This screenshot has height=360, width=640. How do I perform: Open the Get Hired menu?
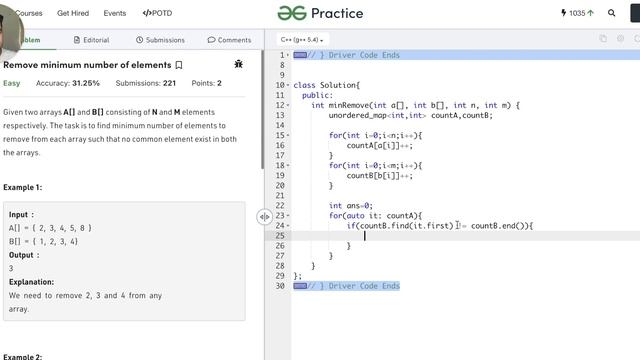73,13
